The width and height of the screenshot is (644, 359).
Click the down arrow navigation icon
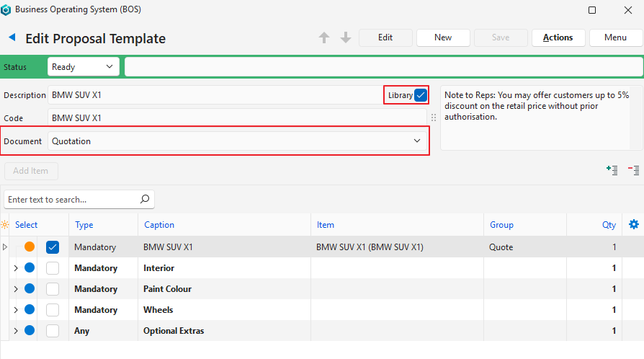coord(346,38)
